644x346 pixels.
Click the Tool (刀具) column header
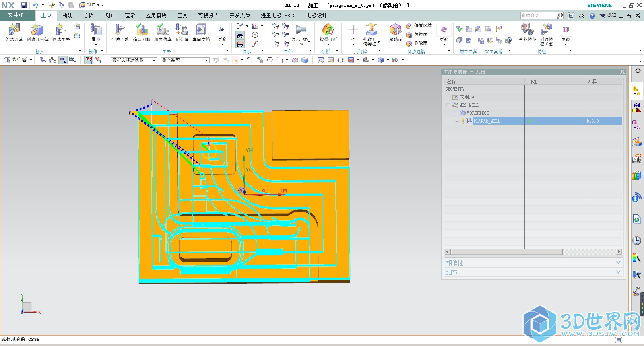tap(604, 82)
